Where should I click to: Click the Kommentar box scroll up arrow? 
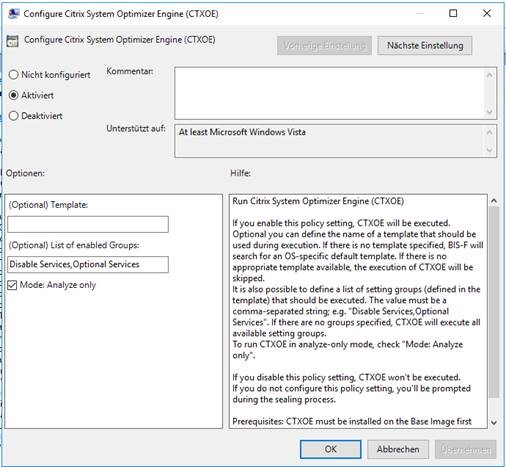(x=489, y=75)
